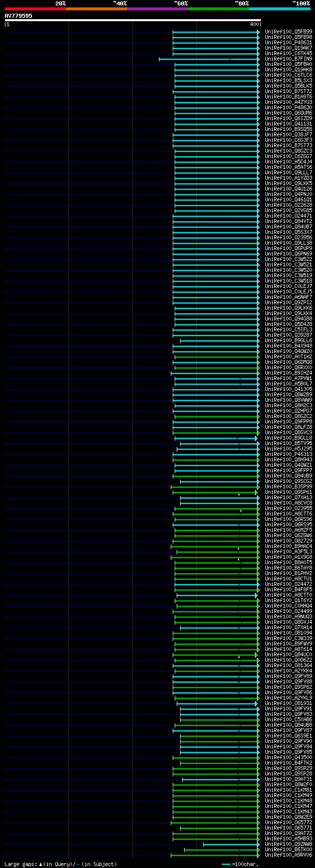Click the green ~80% identity legend segment
315x868 pixels.
[219, 8]
